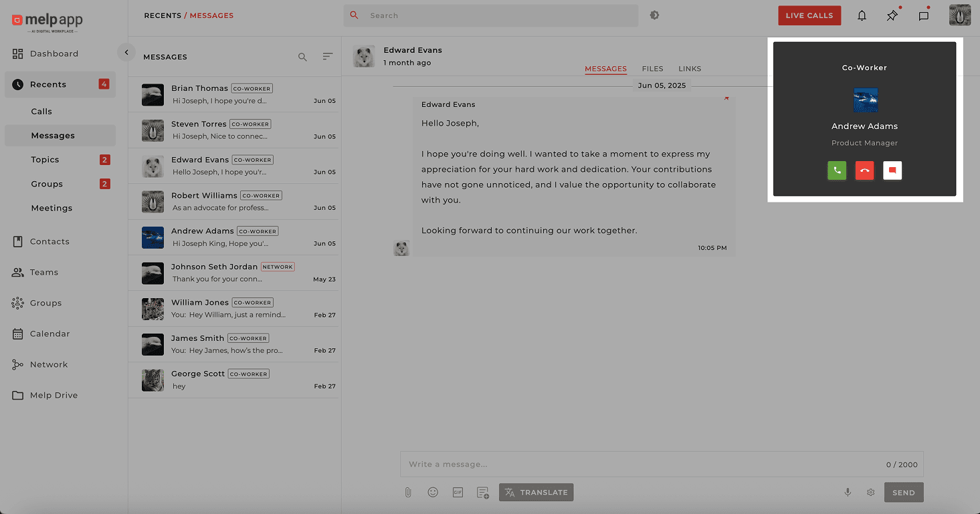The height and width of the screenshot is (514, 980).
Task: Open the notifications bell
Action: click(x=862, y=15)
